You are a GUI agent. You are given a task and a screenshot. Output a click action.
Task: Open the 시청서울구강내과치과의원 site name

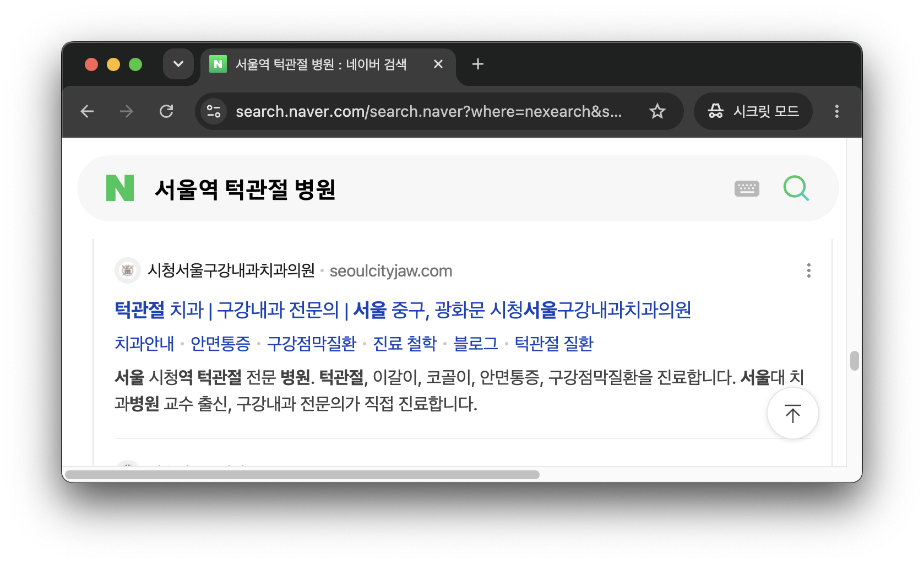(231, 270)
